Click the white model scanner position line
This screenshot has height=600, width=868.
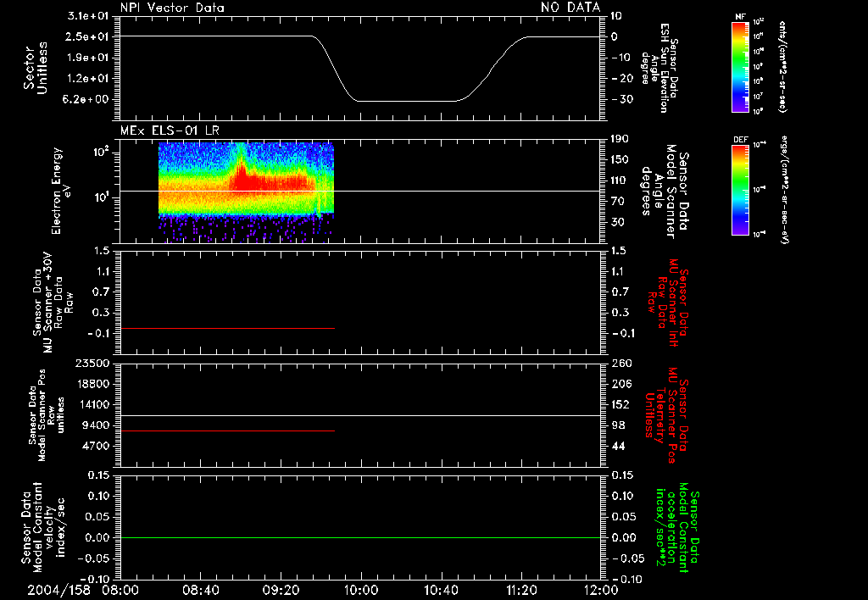click(359, 415)
